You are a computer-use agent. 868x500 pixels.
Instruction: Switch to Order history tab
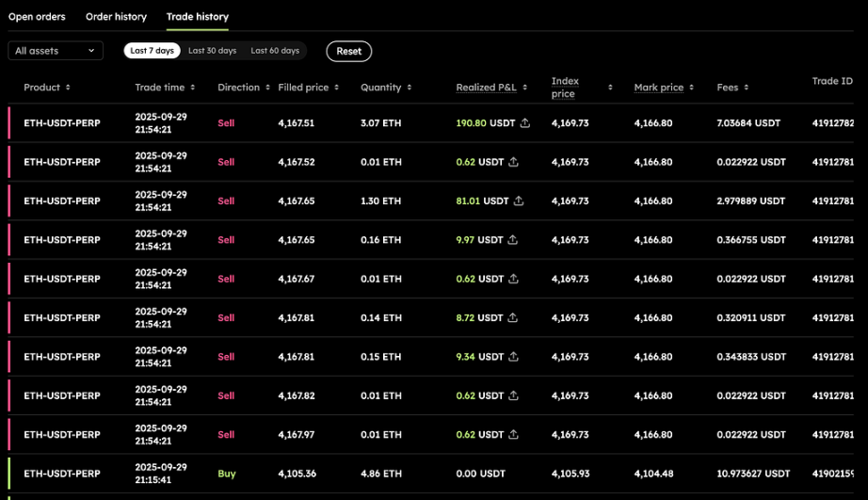(x=116, y=16)
